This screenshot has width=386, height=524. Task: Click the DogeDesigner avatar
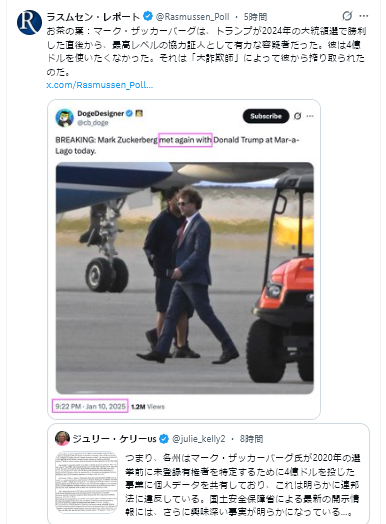click(x=65, y=118)
